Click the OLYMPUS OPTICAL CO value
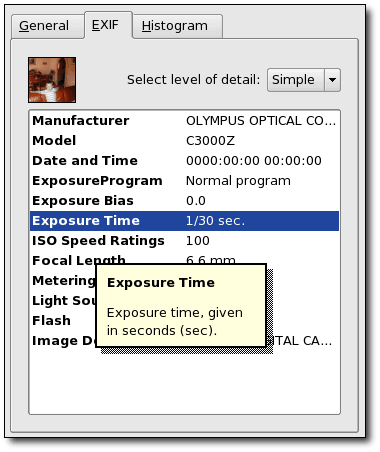Screen dimensions: 380x452 tap(261, 121)
